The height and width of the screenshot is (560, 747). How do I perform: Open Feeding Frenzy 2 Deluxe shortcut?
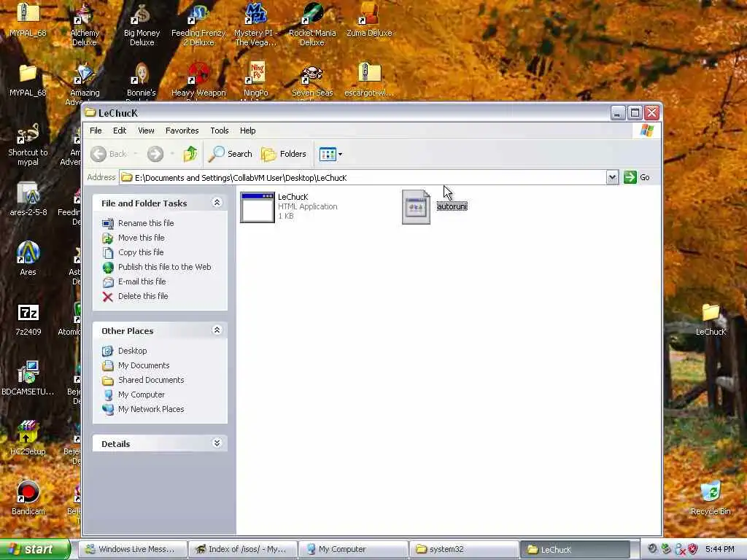tap(198, 25)
